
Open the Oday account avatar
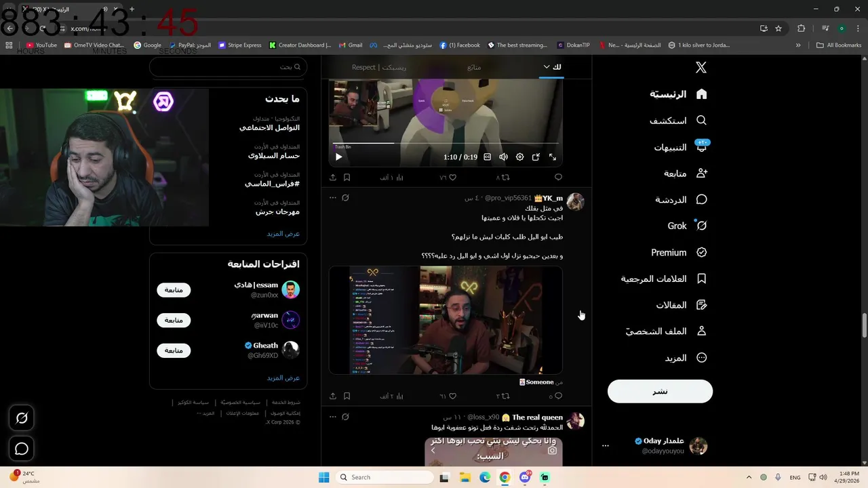(698, 445)
